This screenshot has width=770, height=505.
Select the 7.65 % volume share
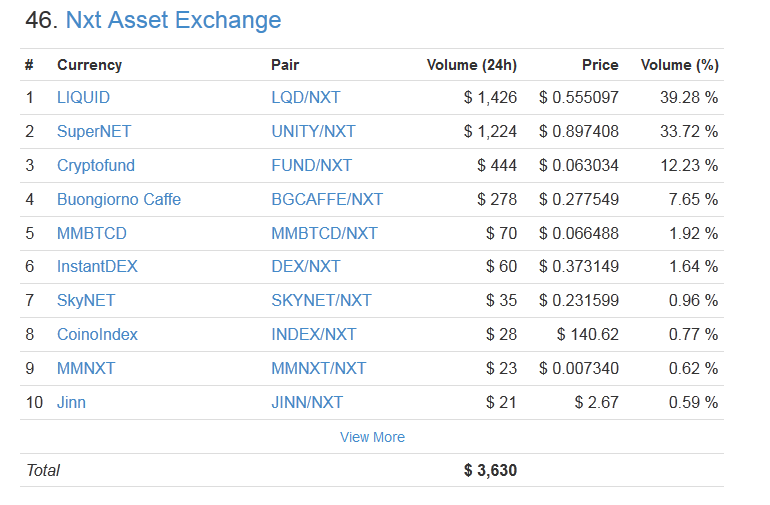pyautogui.click(x=693, y=199)
